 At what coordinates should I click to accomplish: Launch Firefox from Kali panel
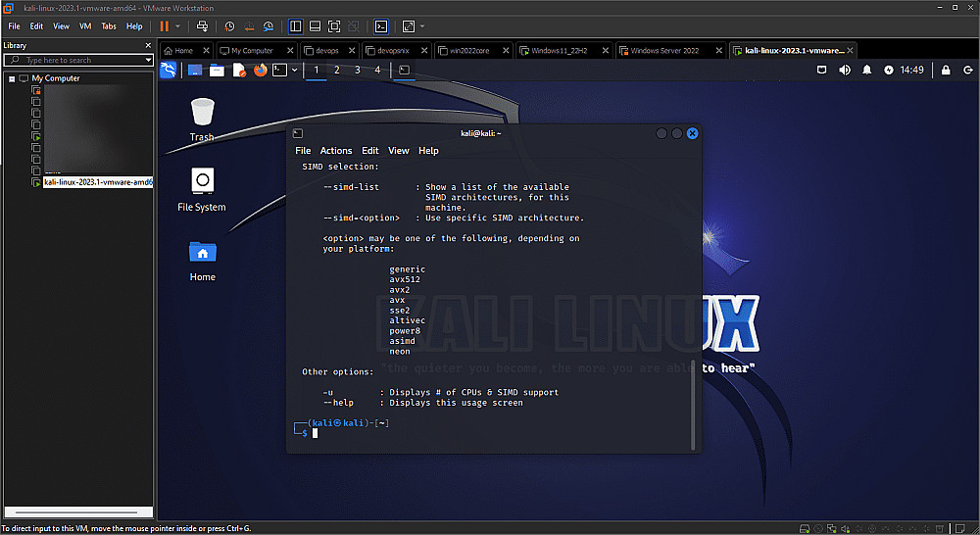click(260, 70)
